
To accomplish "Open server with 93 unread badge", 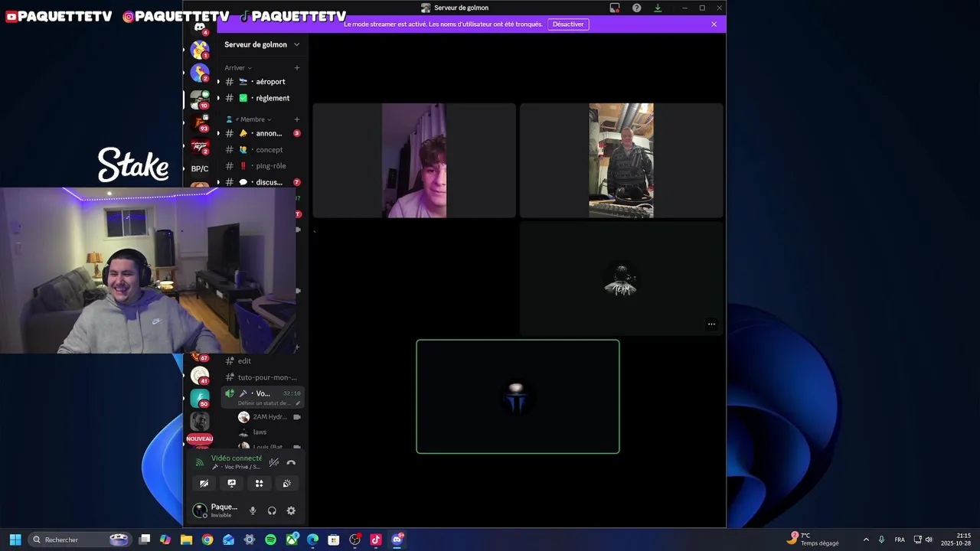I will pyautogui.click(x=200, y=123).
